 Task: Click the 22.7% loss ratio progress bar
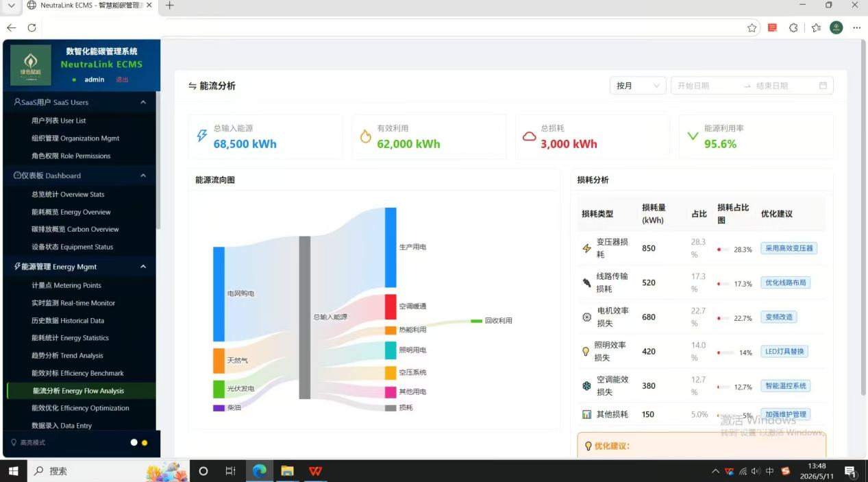[723, 318]
